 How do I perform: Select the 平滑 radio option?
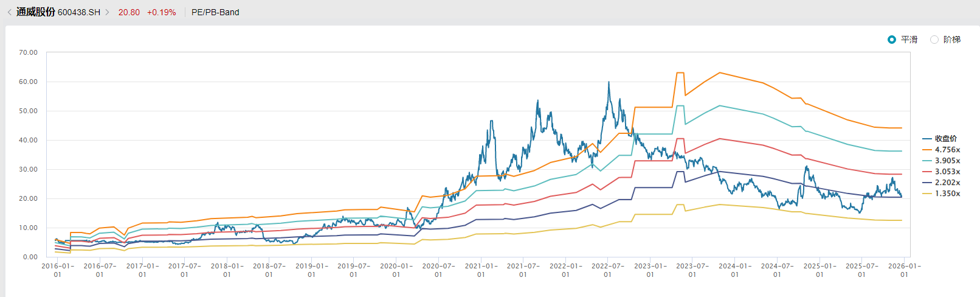tap(892, 40)
